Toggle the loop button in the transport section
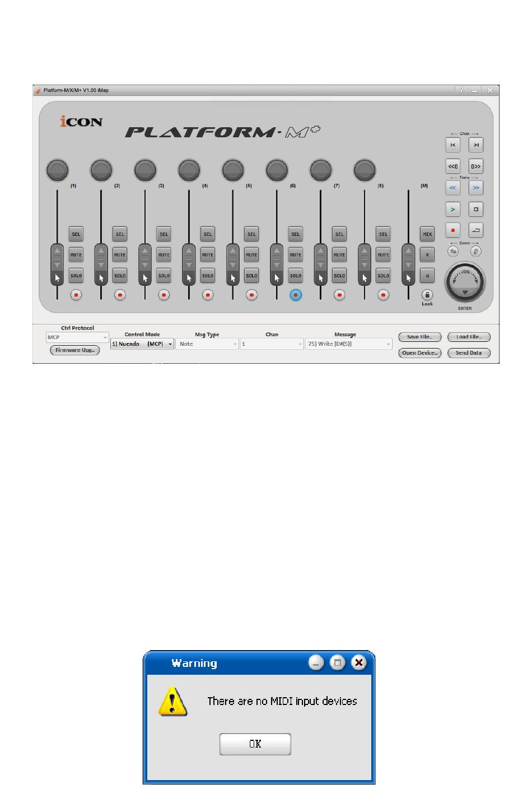 click(x=476, y=230)
